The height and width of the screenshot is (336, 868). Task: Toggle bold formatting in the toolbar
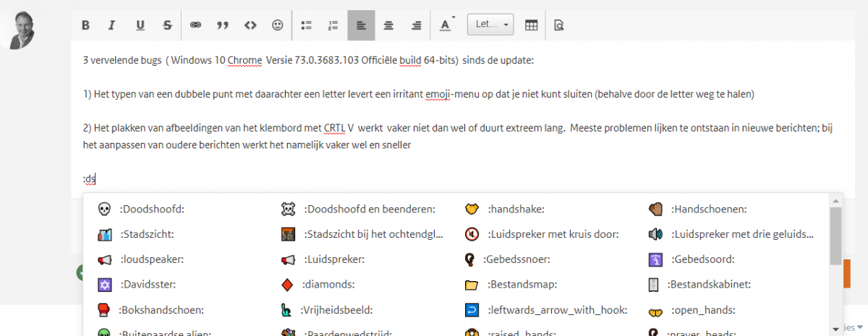click(85, 25)
